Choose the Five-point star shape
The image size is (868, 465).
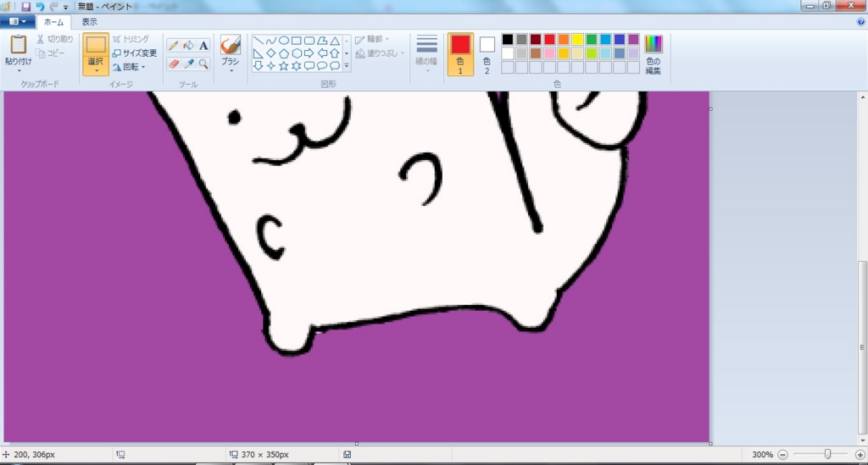[283, 66]
